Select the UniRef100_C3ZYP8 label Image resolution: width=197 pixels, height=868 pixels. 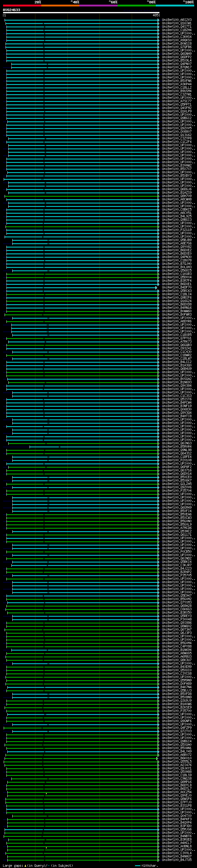pyautogui.click(x=177, y=139)
